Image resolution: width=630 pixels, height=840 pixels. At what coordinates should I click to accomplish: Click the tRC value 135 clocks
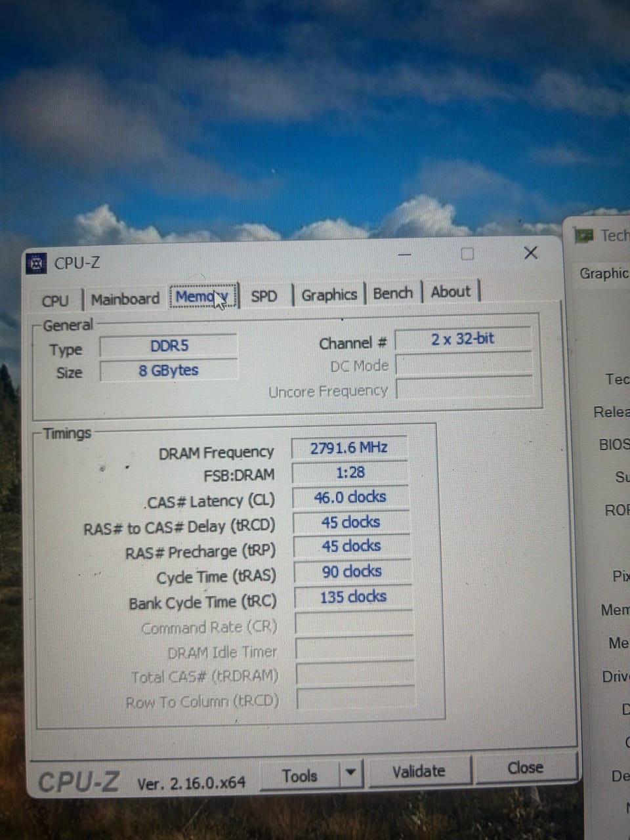point(353,597)
